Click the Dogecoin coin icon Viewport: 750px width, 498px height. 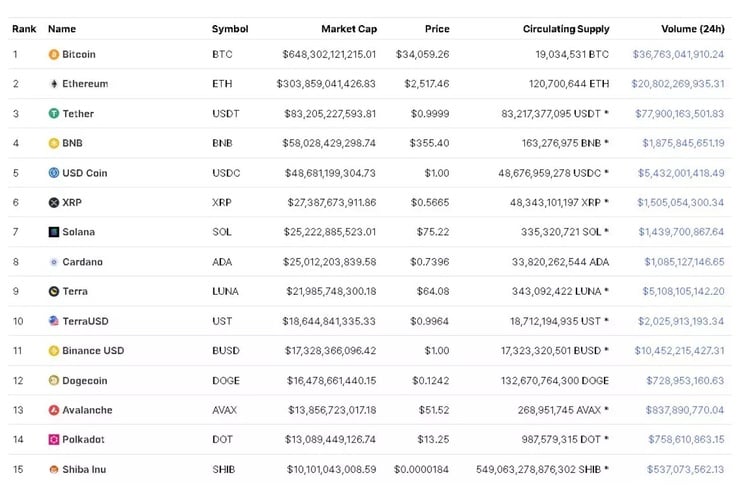tap(54, 381)
